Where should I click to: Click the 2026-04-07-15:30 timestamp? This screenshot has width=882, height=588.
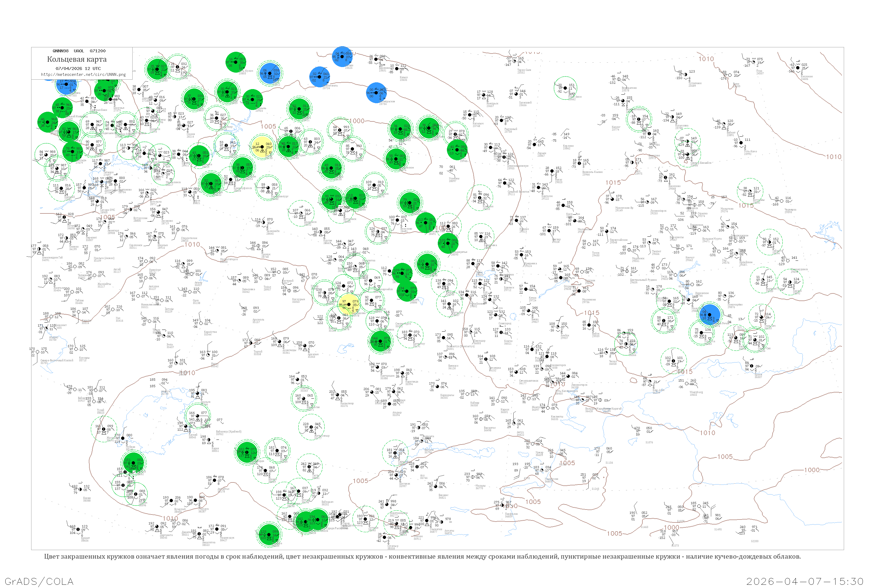point(805,581)
